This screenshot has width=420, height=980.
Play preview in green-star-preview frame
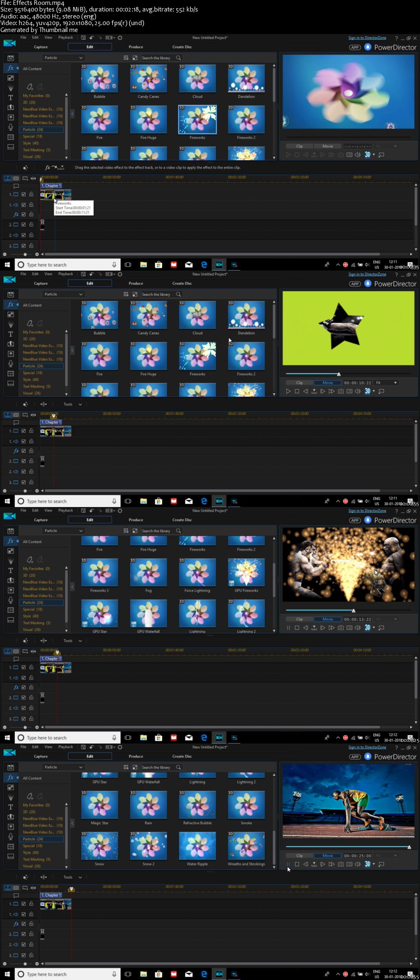(288, 391)
